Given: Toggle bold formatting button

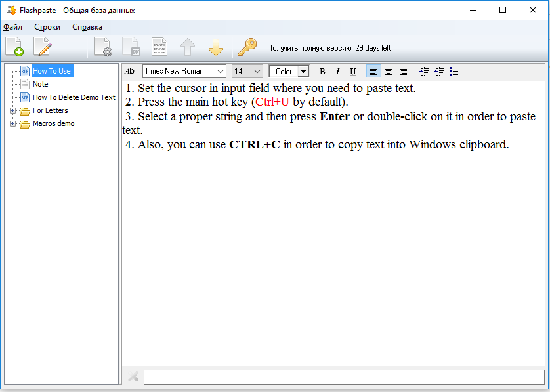Looking at the screenshot, I should [322, 72].
